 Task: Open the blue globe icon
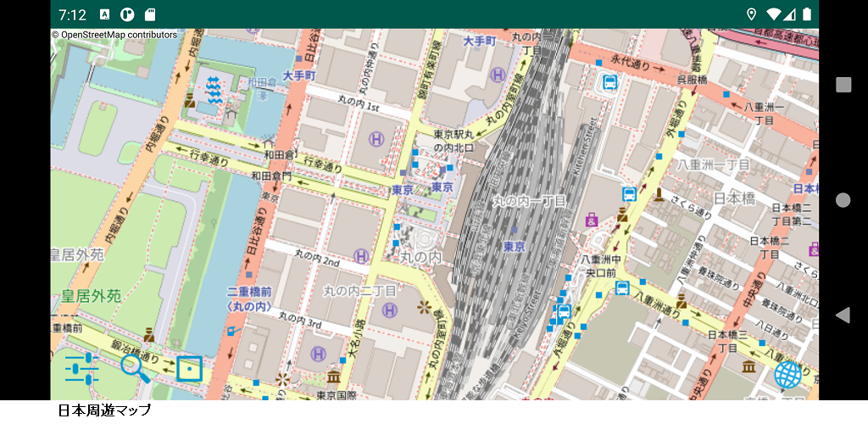[x=787, y=375]
